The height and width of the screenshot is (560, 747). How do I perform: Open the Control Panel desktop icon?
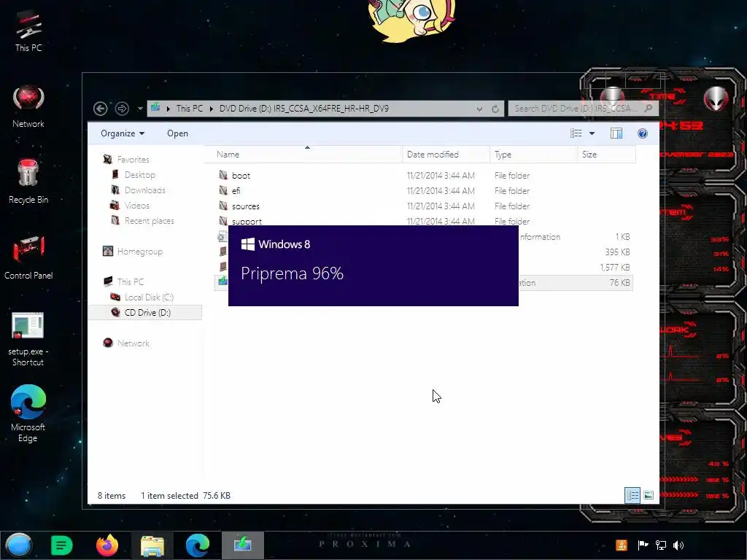(x=28, y=257)
